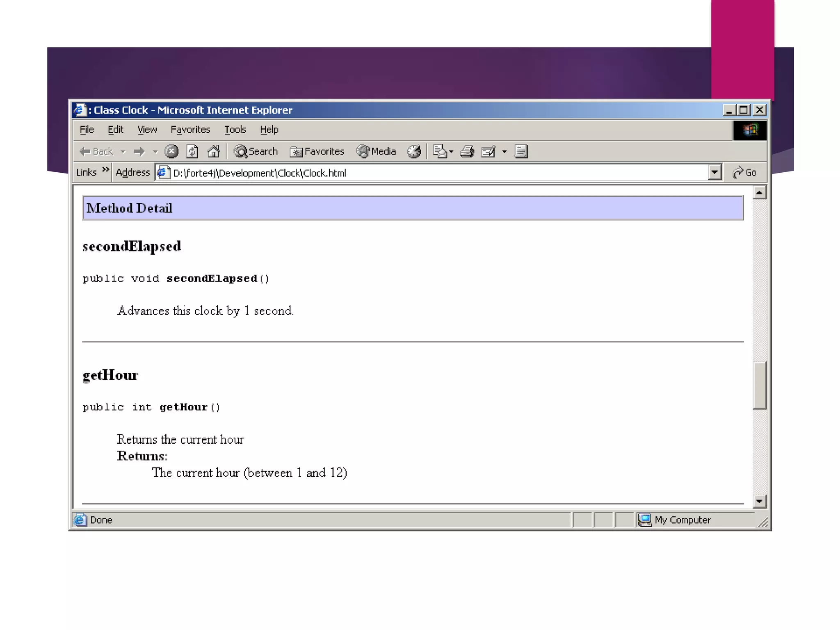This screenshot has height=630, width=840.
Task: Click 'Returns the current hour' text
Action: [180, 440]
